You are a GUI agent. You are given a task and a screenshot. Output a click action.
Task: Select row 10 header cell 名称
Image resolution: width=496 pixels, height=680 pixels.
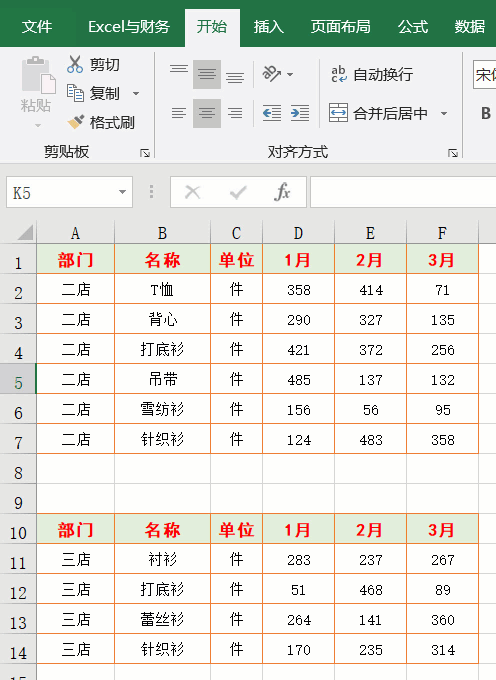click(x=162, y=530)
